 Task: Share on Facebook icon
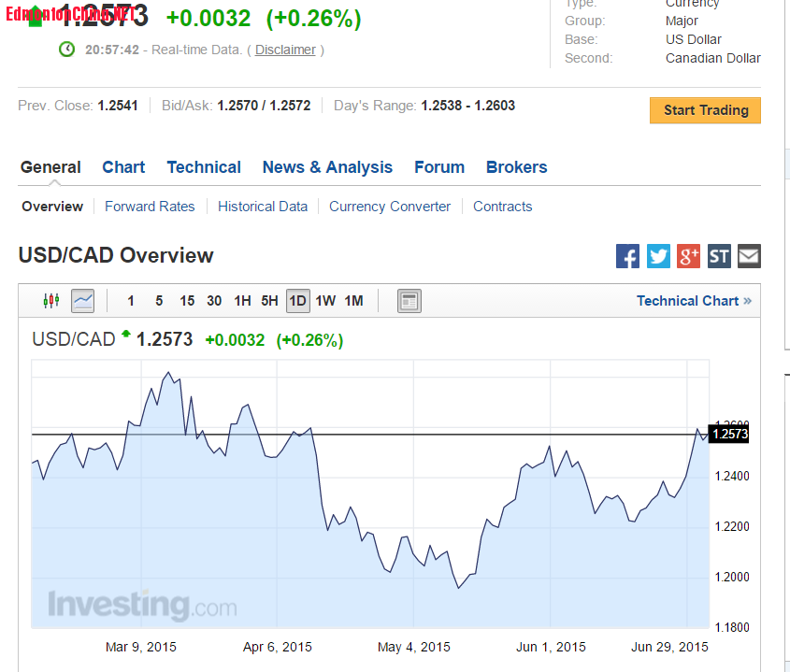627,256
